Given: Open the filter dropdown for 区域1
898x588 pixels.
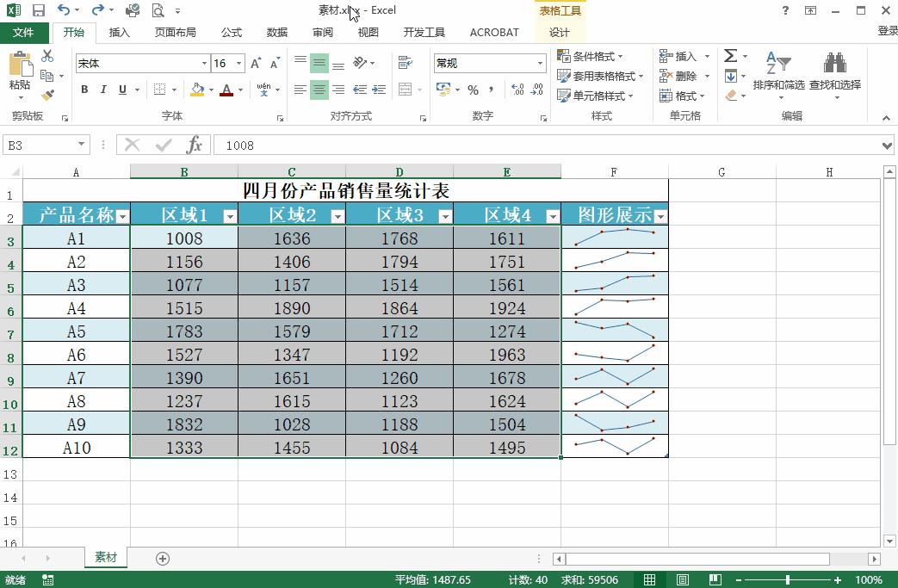Looking at the screenshot, I should point(230,216).
